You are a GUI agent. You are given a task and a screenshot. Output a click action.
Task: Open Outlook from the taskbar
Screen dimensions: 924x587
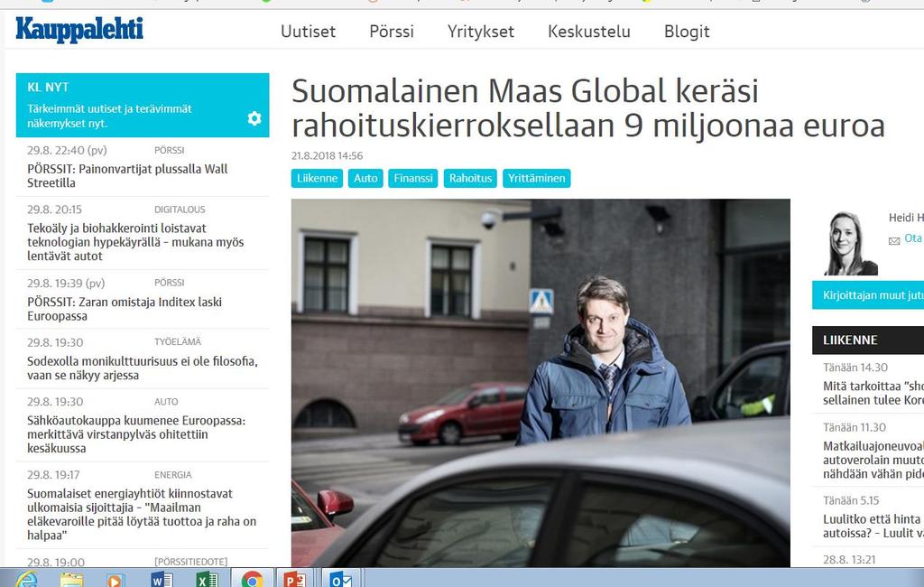[x=340, y=580]
